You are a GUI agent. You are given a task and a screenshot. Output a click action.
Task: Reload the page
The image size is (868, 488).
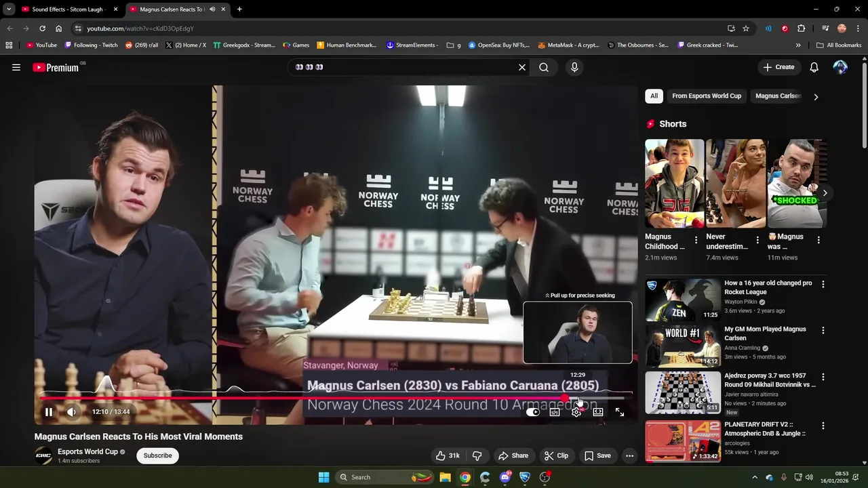pos(42,28)
